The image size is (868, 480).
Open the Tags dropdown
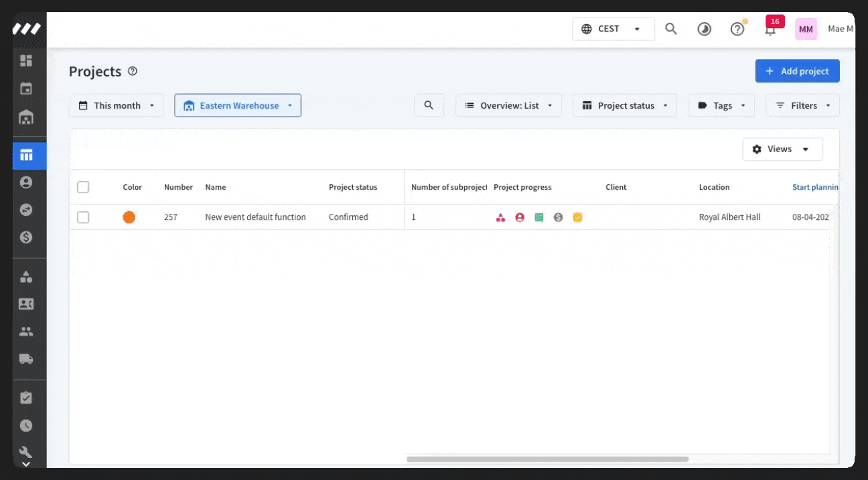click(x=721, y=105)
